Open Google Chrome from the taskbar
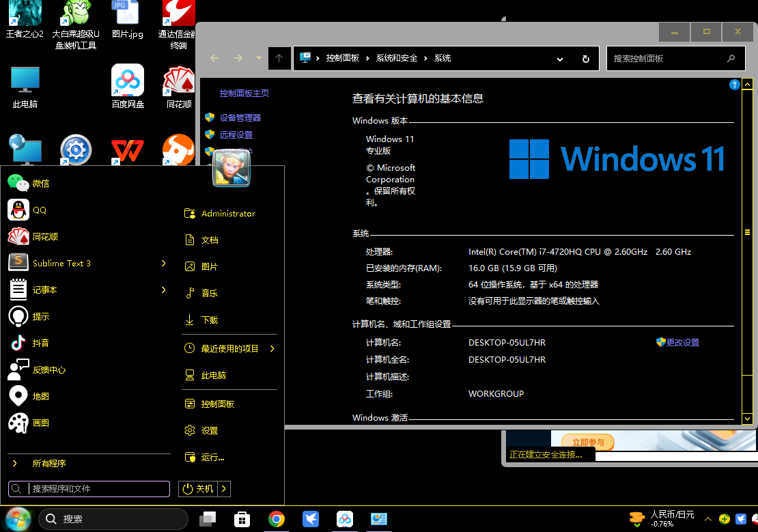 coord(277,520)
